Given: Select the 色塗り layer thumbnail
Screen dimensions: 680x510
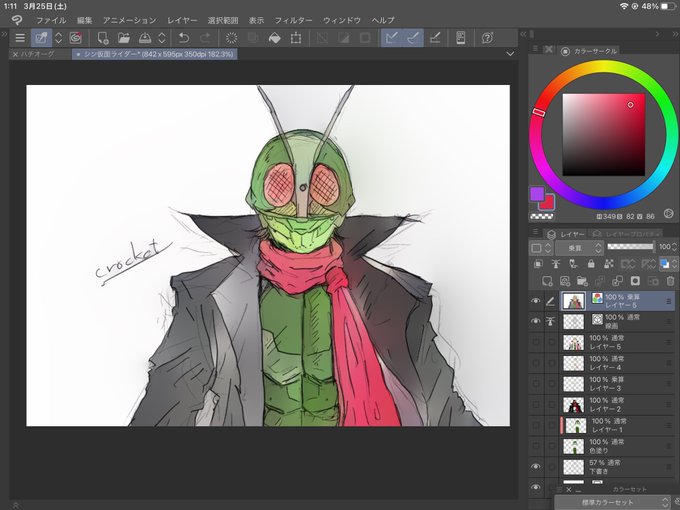Looking at the screenshot, I should pos(573,446).
